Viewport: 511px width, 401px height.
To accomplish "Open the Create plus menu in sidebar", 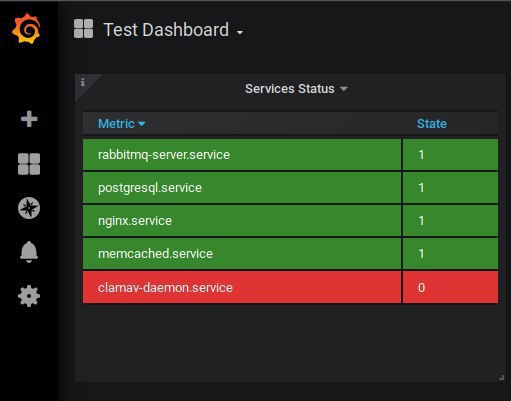I will point(29,119).
